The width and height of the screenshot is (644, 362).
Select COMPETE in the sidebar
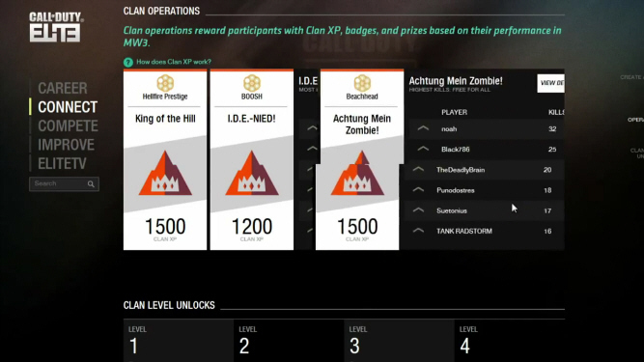click(x=68, y=126)
